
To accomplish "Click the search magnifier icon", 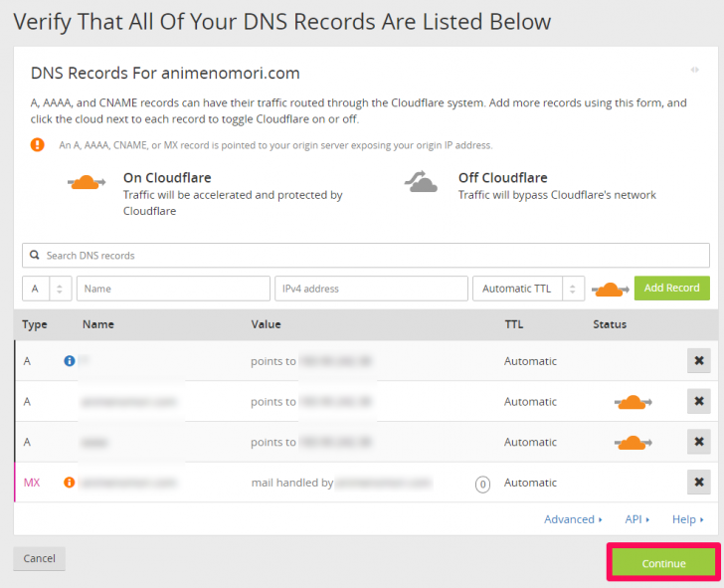I will tap(34, 255).
